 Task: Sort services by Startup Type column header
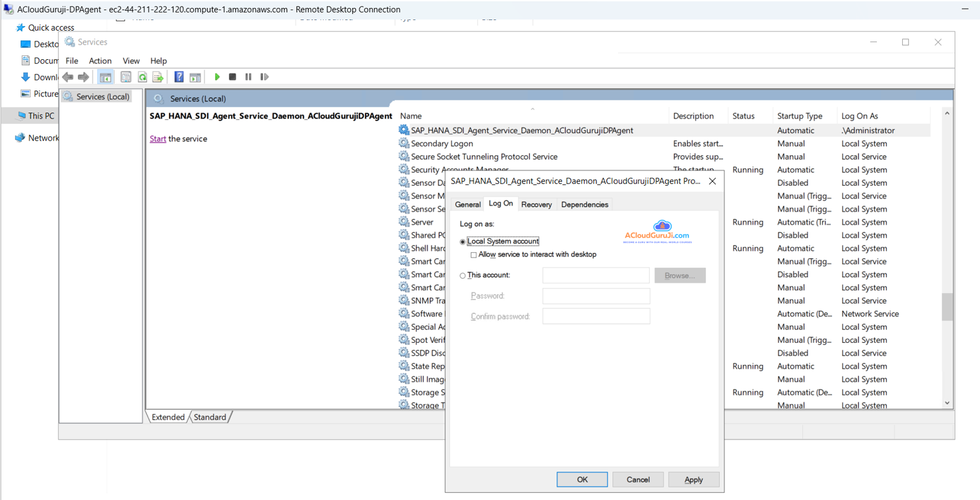point(799,116)
